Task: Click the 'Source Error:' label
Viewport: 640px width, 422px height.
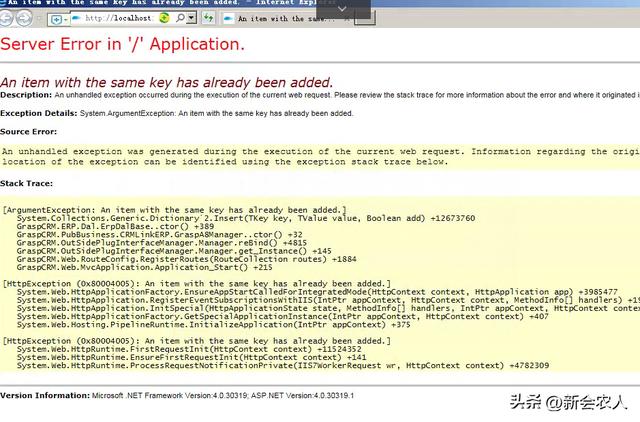Action: pyautogui.click(x=28, y=132)
